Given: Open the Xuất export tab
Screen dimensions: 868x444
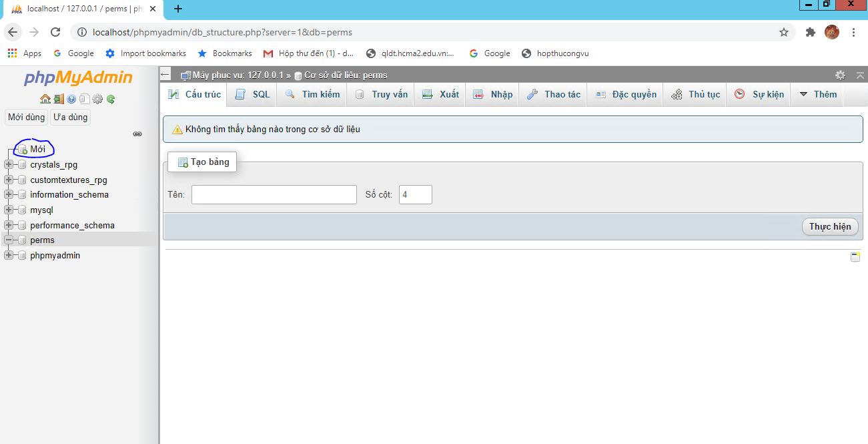Looking at the screenshot, I should click(440, 94).
